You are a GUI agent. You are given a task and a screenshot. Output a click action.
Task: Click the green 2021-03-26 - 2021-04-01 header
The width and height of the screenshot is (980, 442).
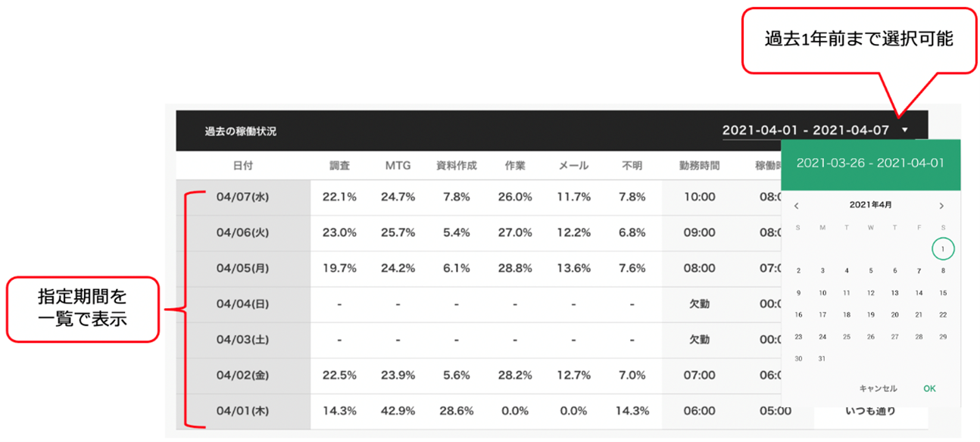coord(870,163)
